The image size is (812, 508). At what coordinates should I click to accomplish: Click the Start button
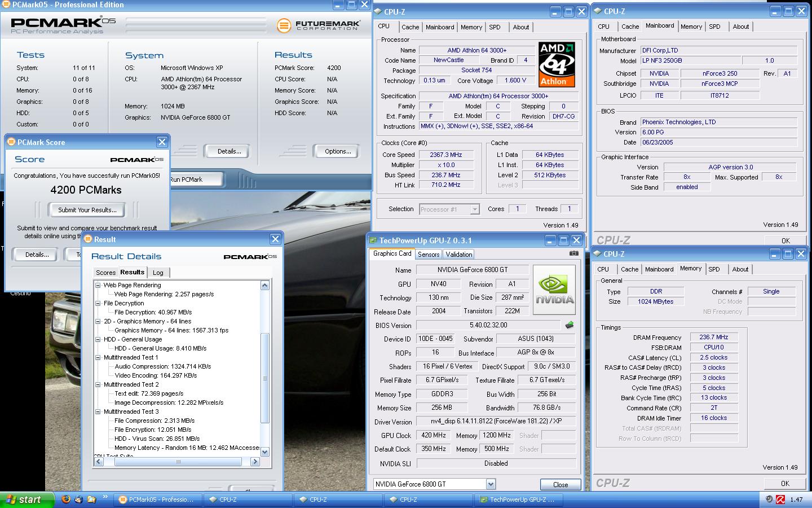pyautogui.click(x=28, y=500)
